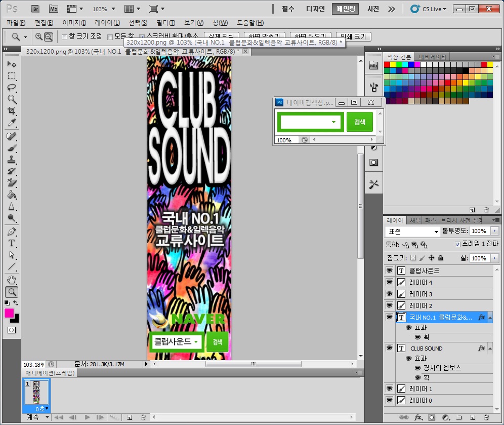This screenshot has height=425, width=504.
Task: Open Mini Bridge from top bar
Action: click(53, 9)
